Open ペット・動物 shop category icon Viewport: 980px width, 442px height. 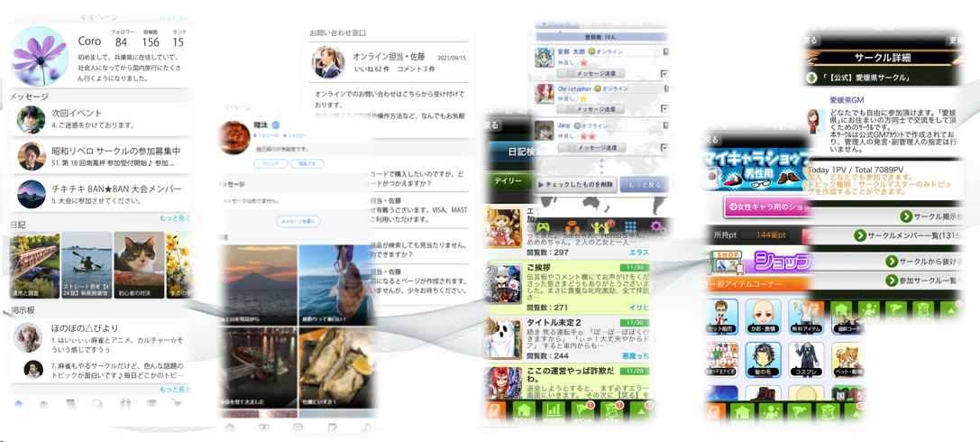(x=847, y=361)
